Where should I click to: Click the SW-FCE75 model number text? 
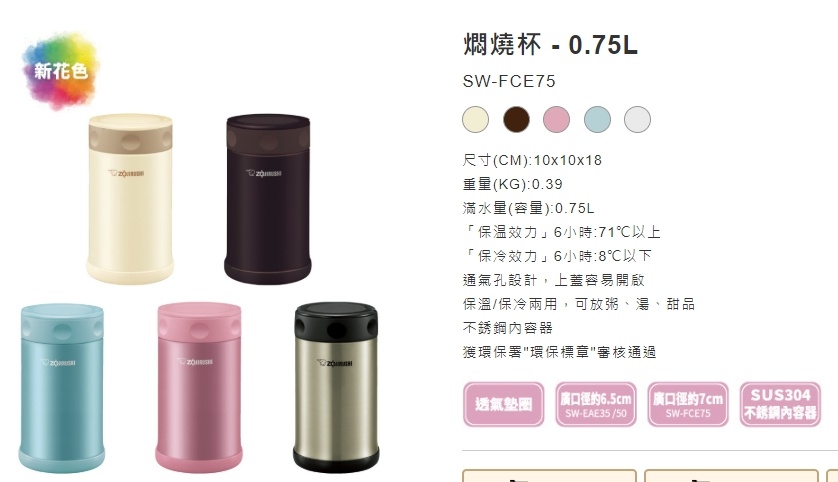tap(509, 81)
